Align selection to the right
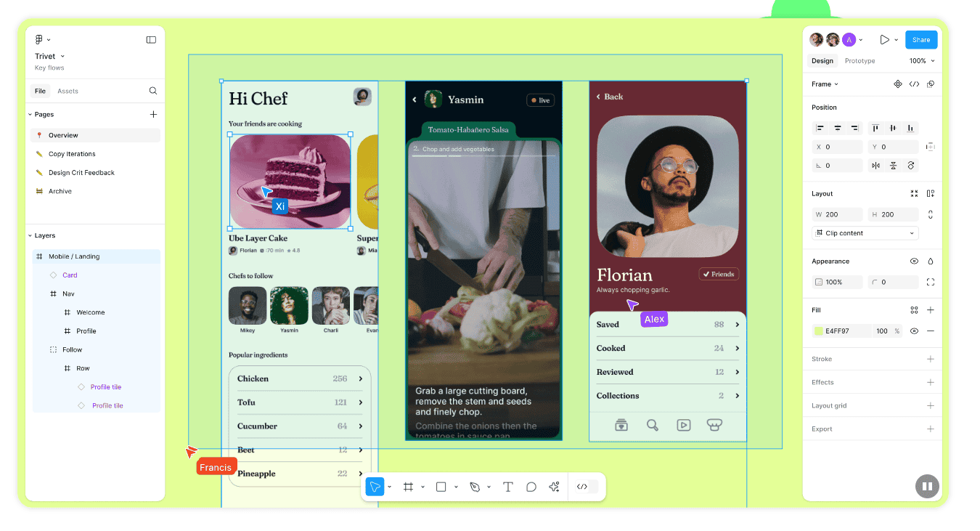The image size is (980, 531). [854, 128]
